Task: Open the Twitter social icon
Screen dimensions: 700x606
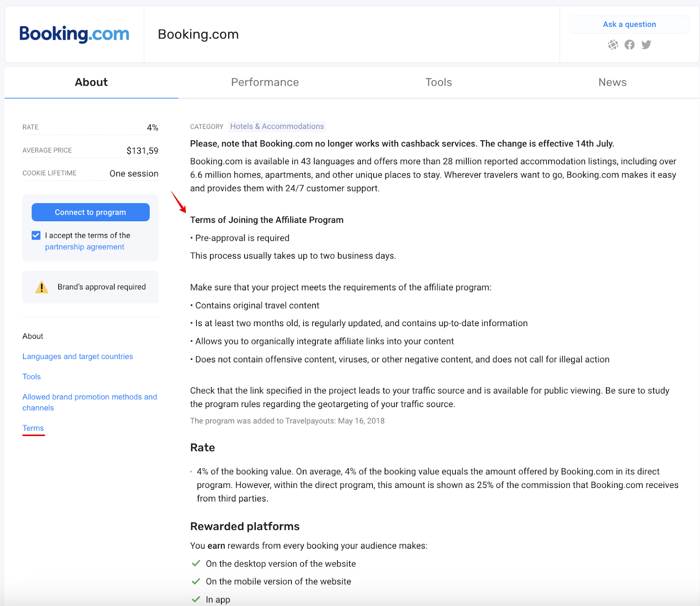Action: click(x=646, y=45)
